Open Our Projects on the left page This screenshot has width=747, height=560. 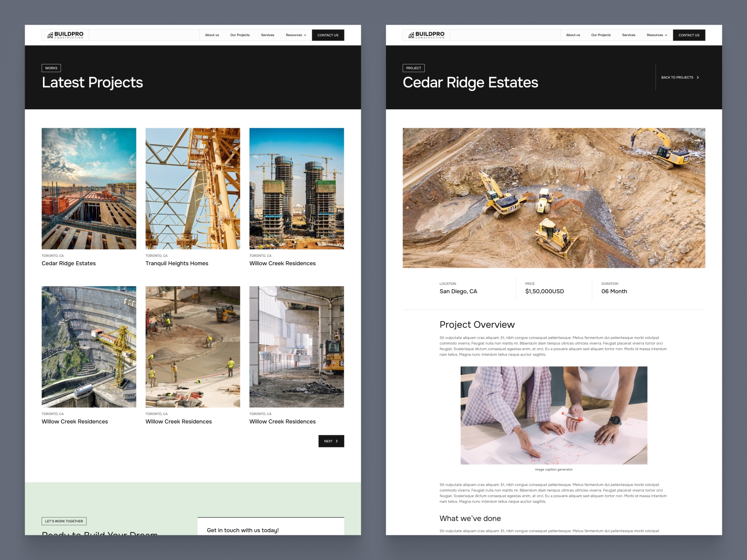coord(240,35)
